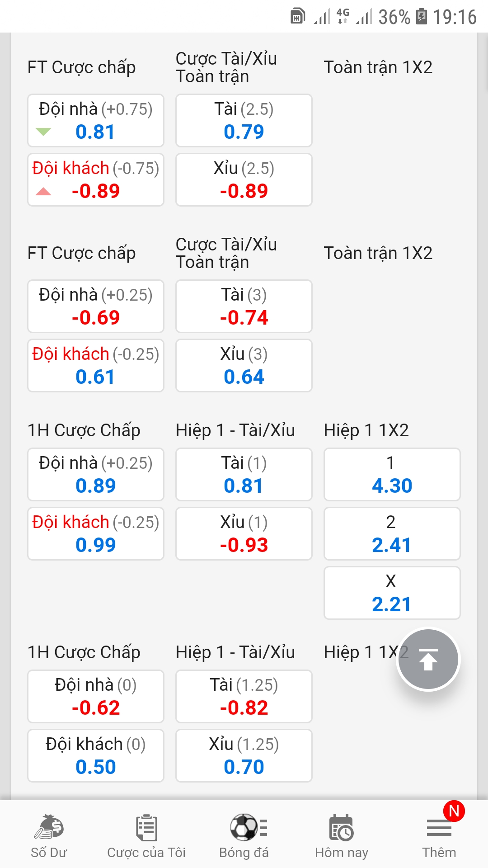Choose Đội khách (-0.25) odds 0.61

point(96,366)
